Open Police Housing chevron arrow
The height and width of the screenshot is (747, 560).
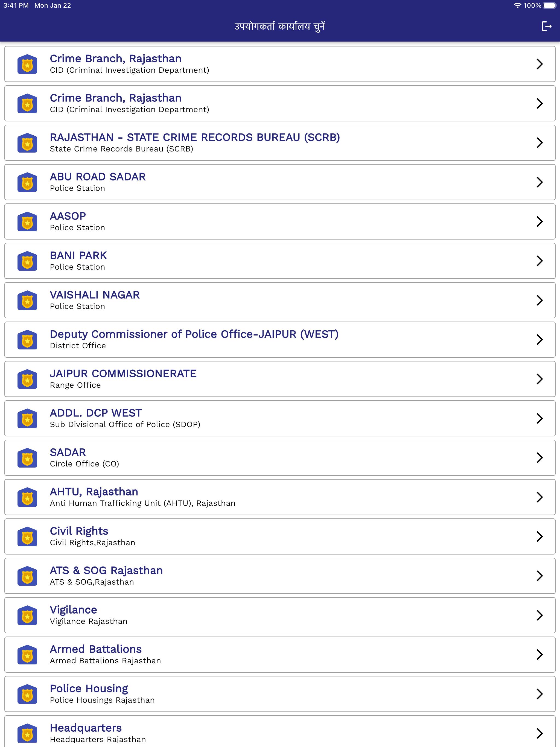[540, 694]
